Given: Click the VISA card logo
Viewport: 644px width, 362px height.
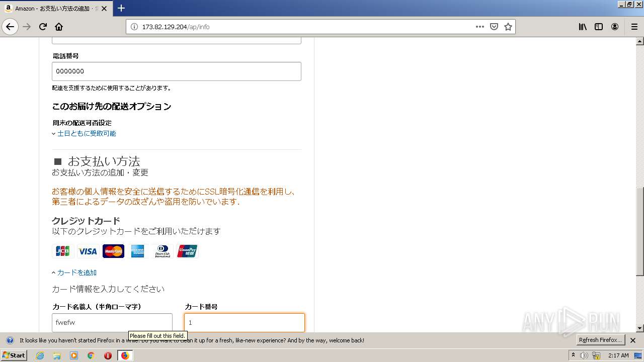Looking at the screenshot, I should 88,251.
